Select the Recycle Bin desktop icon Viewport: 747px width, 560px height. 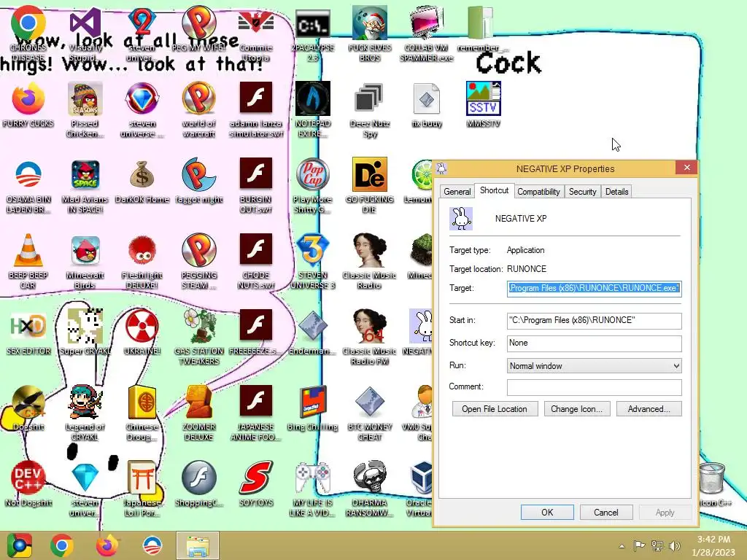click(x=712, y=478)
